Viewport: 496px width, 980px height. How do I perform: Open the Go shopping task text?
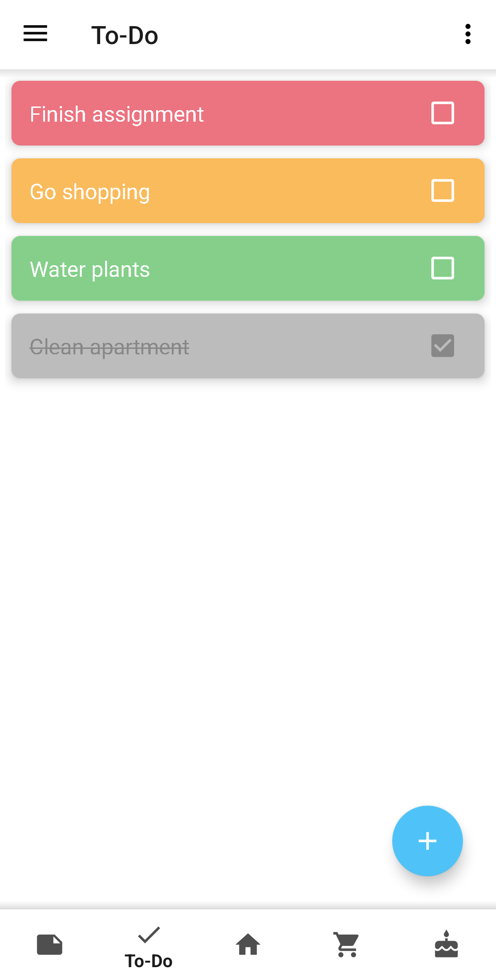90,192
